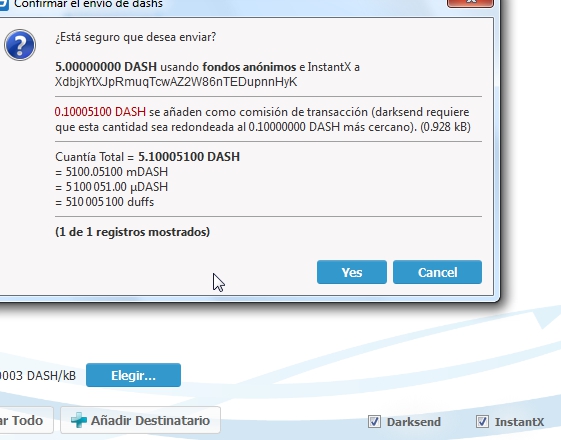The height and width of the screenshot is (440, 561).
Task: Open fee options with Elegir button
Action: pyautogui.click(x=133, y=375)
